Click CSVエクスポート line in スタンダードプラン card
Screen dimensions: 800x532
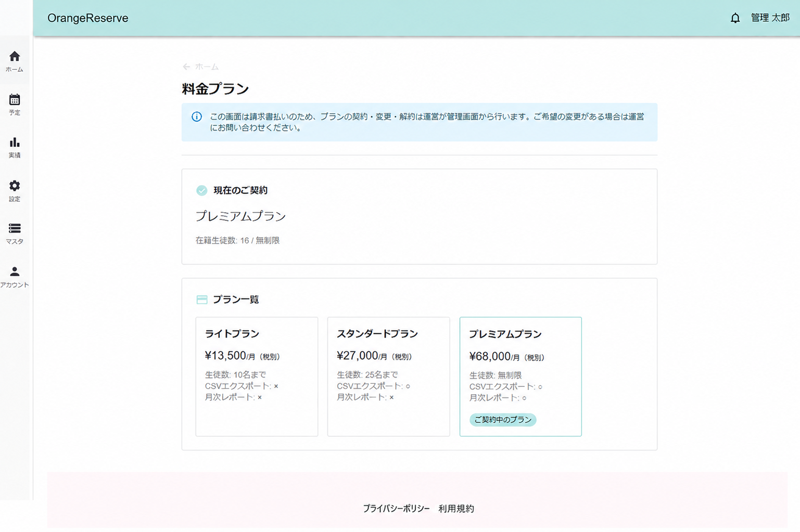pos(374,386)
